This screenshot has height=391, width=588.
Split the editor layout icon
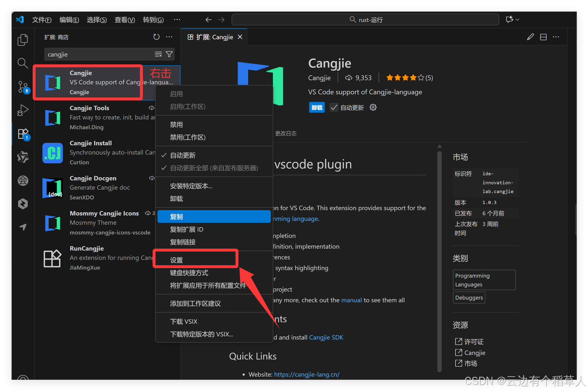[543, 37]
